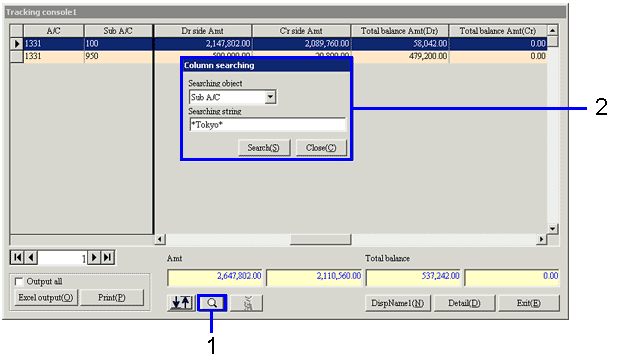Click the Dr side Amt column header
This screenshot has width=618, height=363.
tap(203, 31)
